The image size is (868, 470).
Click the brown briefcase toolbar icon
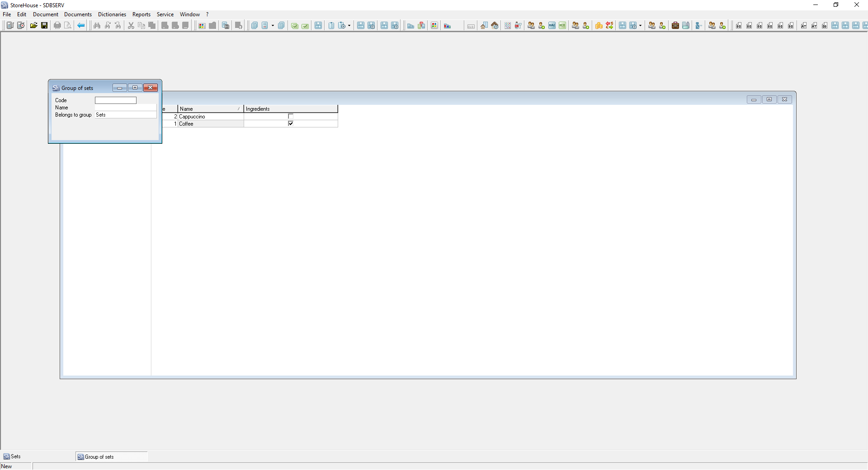tap(675, 25)
